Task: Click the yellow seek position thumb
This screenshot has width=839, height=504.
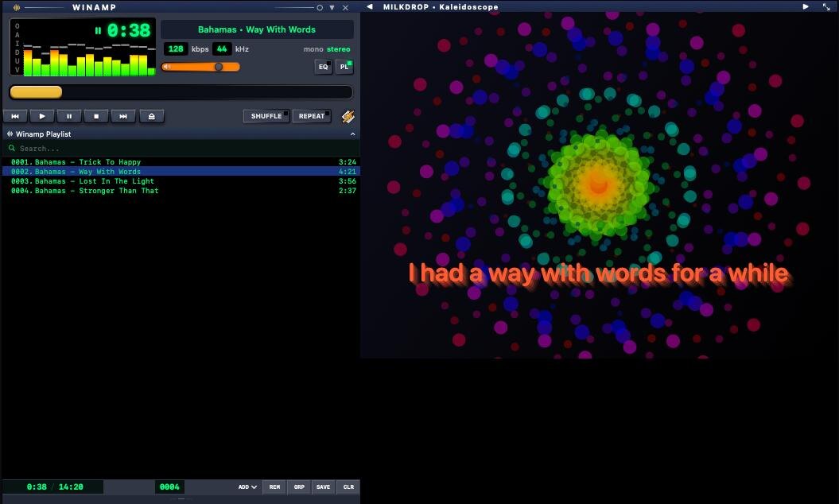Action: (x=36, y=92)
